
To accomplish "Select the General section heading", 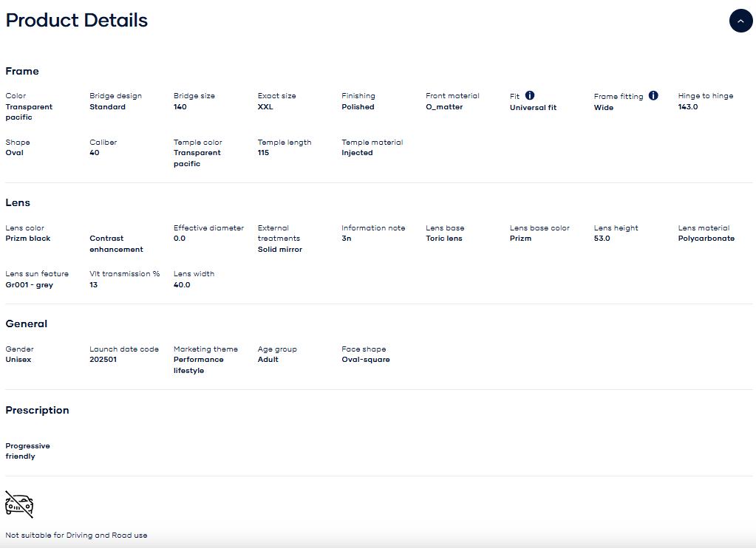I will (27, 324).
